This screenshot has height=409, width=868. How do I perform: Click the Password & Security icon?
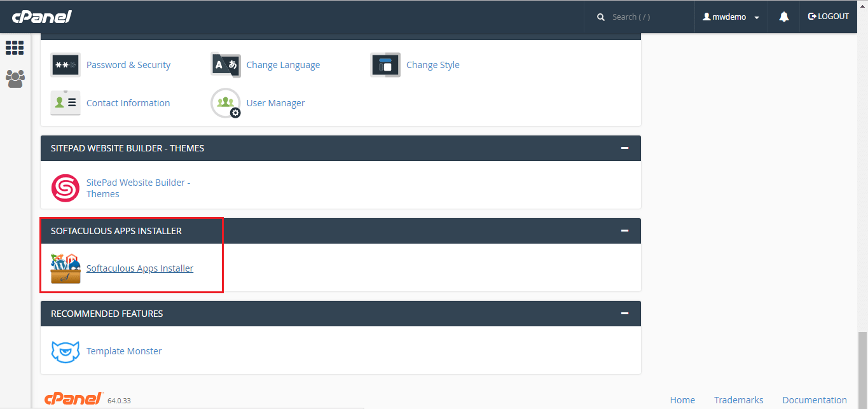[65, 65]
